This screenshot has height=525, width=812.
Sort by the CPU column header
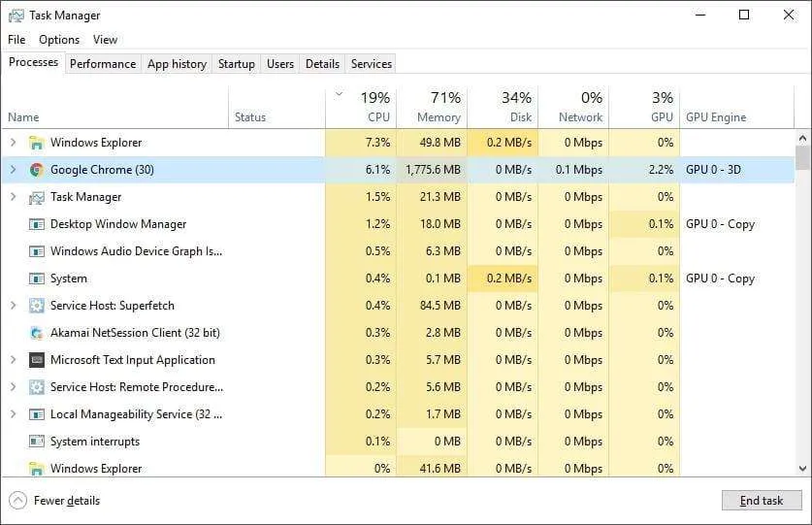(x=361, y=108)
